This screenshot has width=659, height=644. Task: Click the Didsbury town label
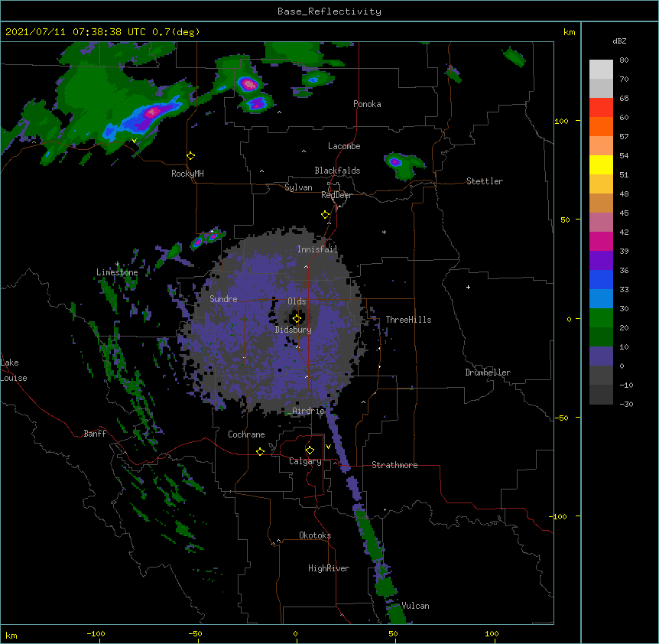pyautogui.click(x=294, y=330)
